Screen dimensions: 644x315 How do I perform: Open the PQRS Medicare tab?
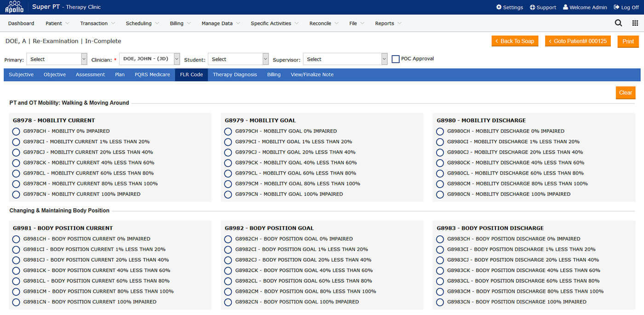[152, 74]
